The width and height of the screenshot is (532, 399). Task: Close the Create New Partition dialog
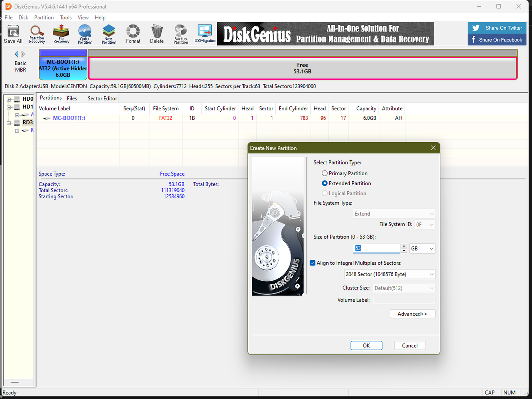click(x=433, y=148)
